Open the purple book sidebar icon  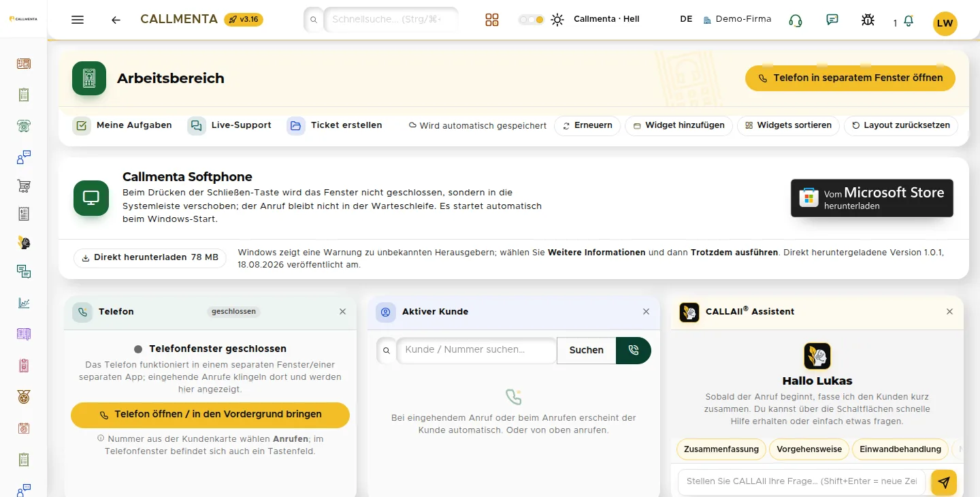pos(24,334)
